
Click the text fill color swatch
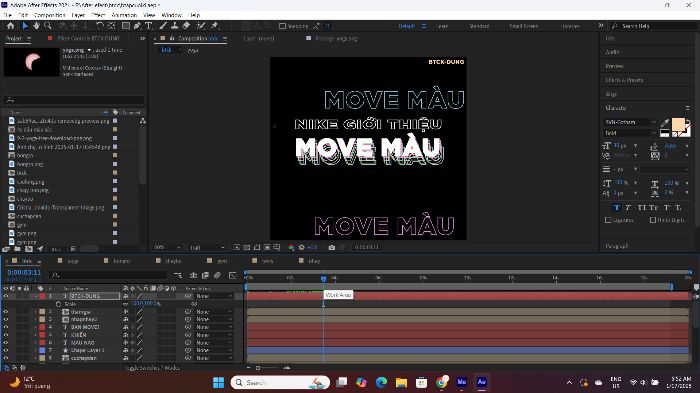pos(678,125)
